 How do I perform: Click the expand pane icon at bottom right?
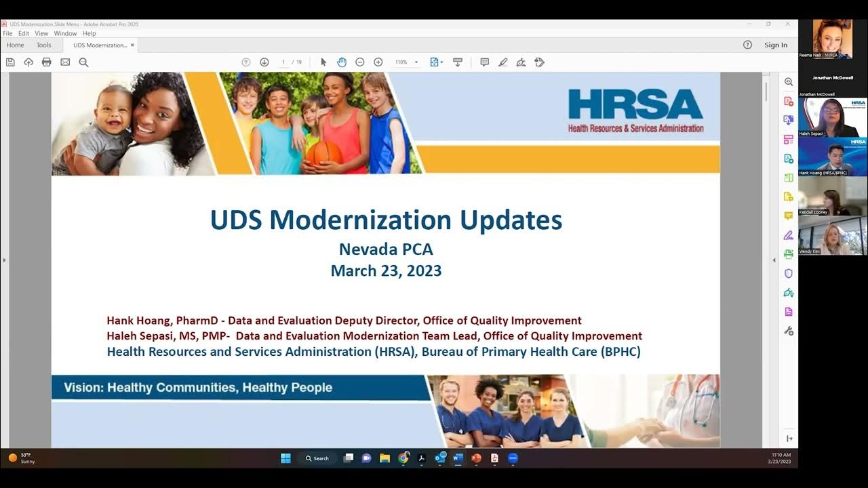[789, 439]
